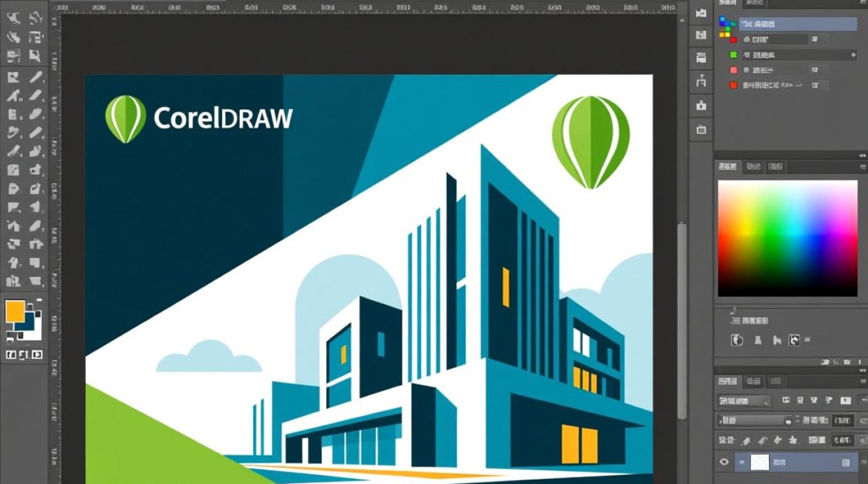Click the CorelDRAW logo text on the canvas
Screen dimensions: 868x484
click(223, 119)
